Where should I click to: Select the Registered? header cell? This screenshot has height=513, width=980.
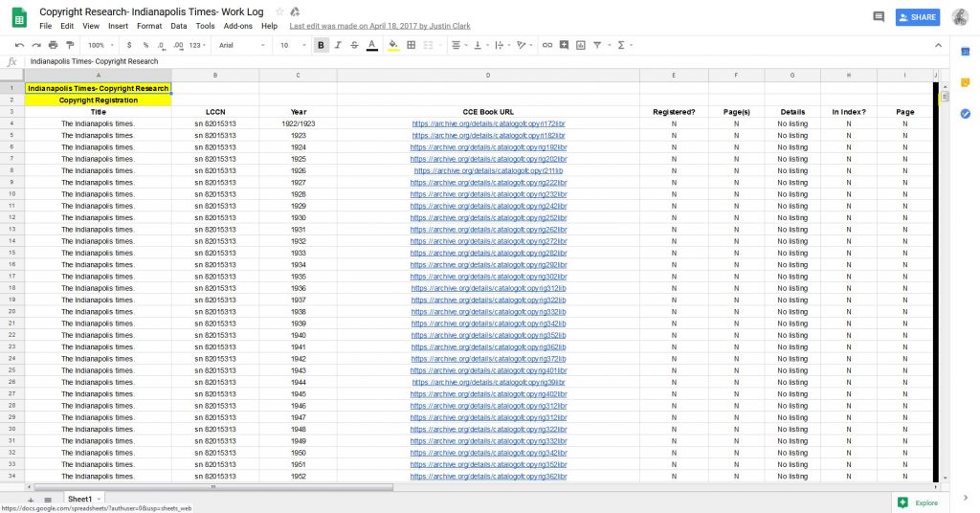pos(674,112)
